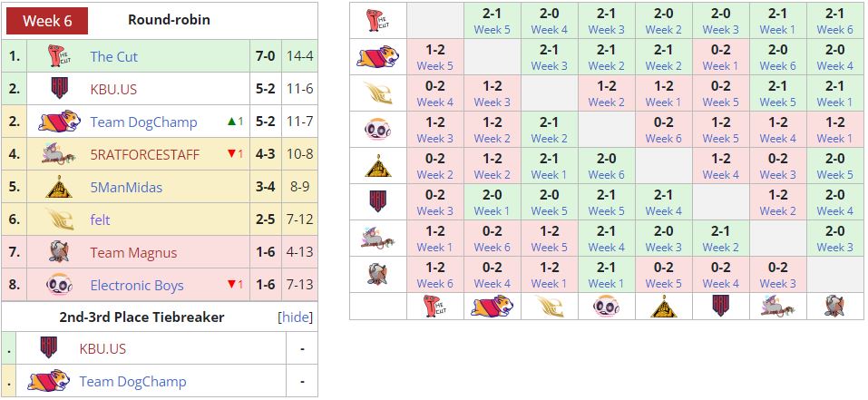
Task: Click felt wing logo in standings
Action: tap(61, 220)
